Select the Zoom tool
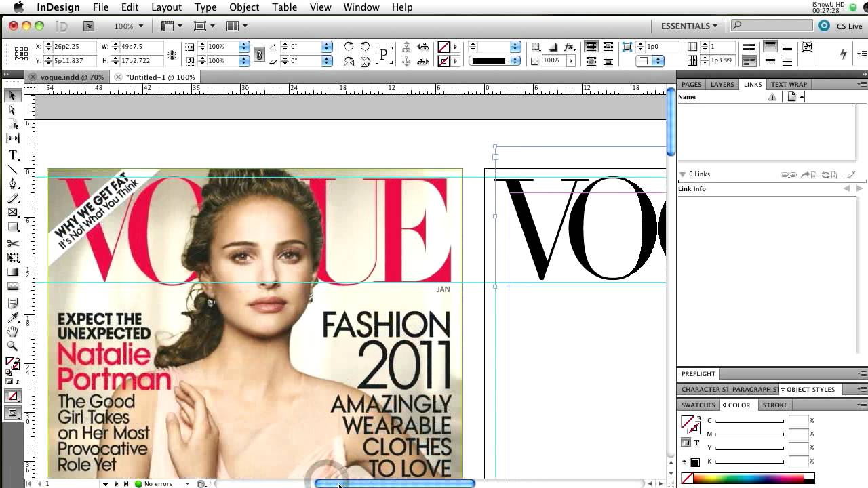Viewport: 868px width, 488px height. pos(12,346)
